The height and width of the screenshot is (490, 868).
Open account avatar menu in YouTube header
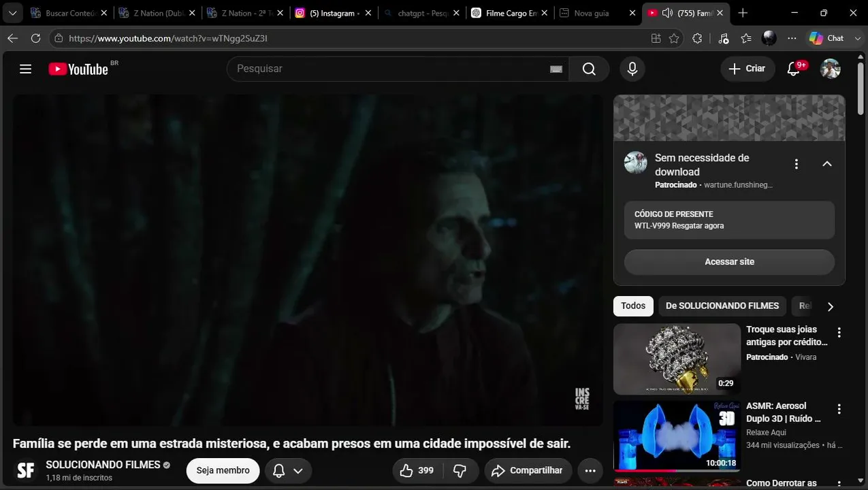(x=831, y=69)
